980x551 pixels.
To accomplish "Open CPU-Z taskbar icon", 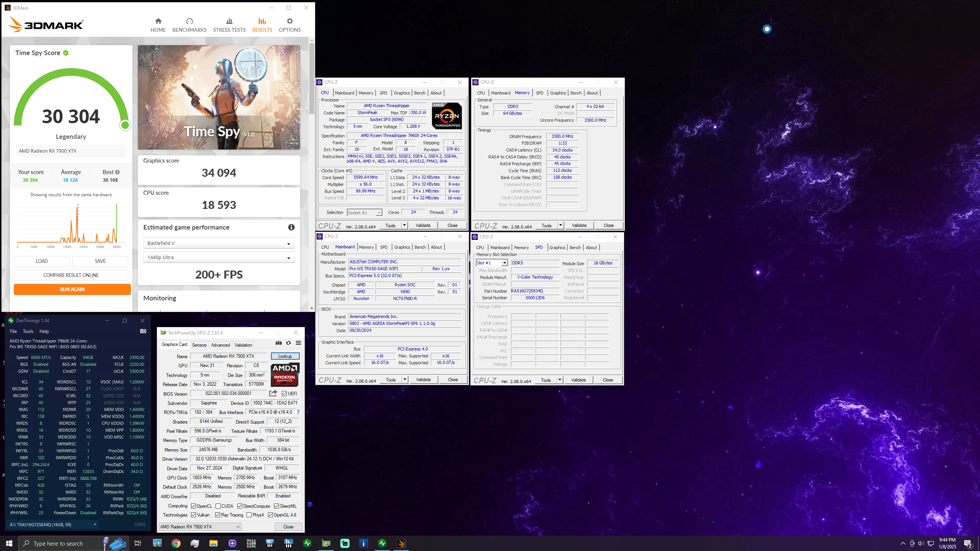I will (x=232, y=543).
